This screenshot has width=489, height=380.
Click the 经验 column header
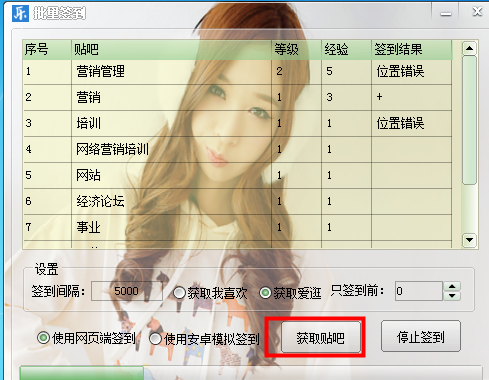[347, 50]
